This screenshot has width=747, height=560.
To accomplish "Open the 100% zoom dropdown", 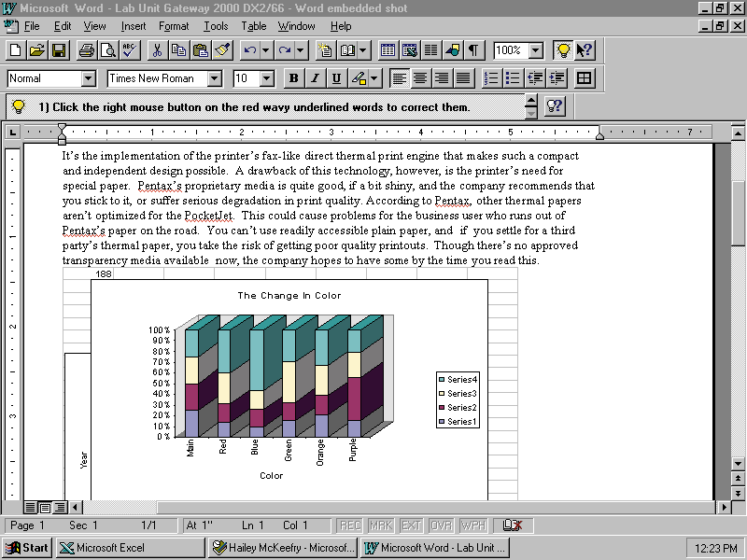I will click(x=536, y=50).
